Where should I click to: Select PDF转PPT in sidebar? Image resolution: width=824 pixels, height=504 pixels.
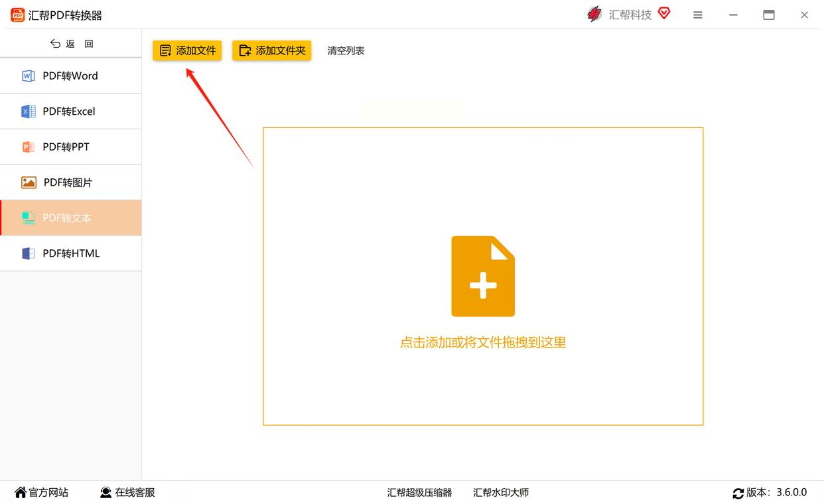[x=70, y=147]
